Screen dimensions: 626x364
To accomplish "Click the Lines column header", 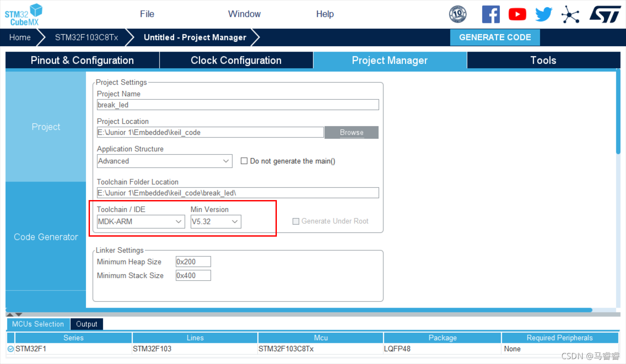I will (x=195, y=338).
